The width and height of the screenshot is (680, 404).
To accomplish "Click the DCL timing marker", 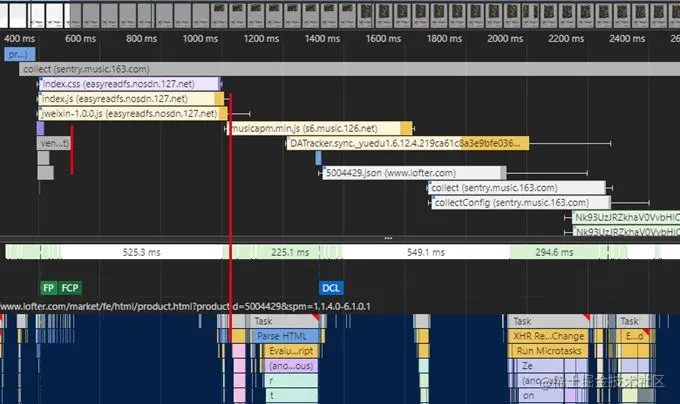I will [331, 288].
